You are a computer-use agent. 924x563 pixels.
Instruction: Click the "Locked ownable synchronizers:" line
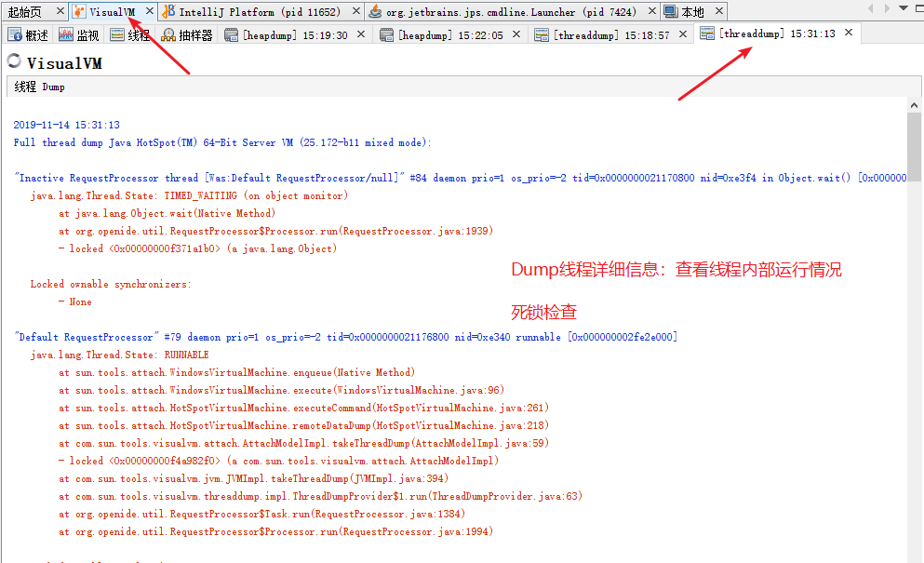coord(111,284)
